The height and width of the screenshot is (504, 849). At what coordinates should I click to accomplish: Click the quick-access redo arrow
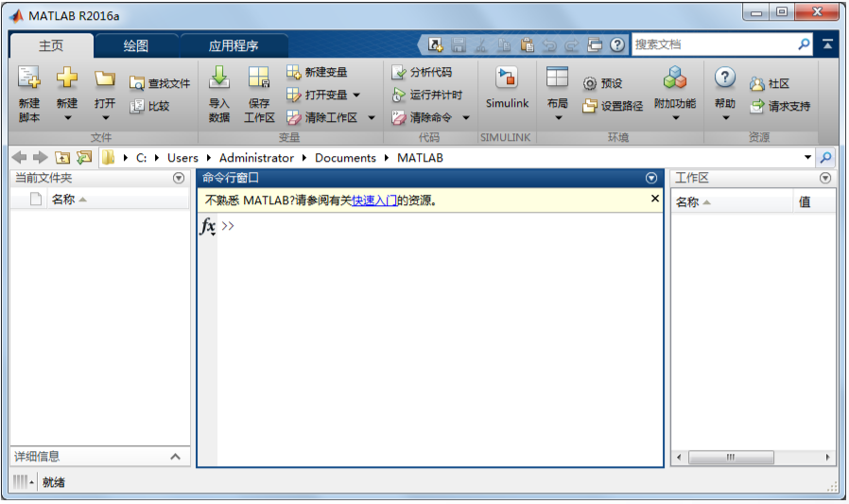tap(572, 45)
